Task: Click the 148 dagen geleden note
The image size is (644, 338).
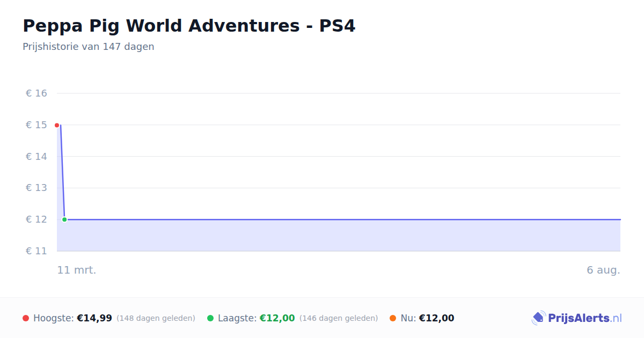Action: 156,318
